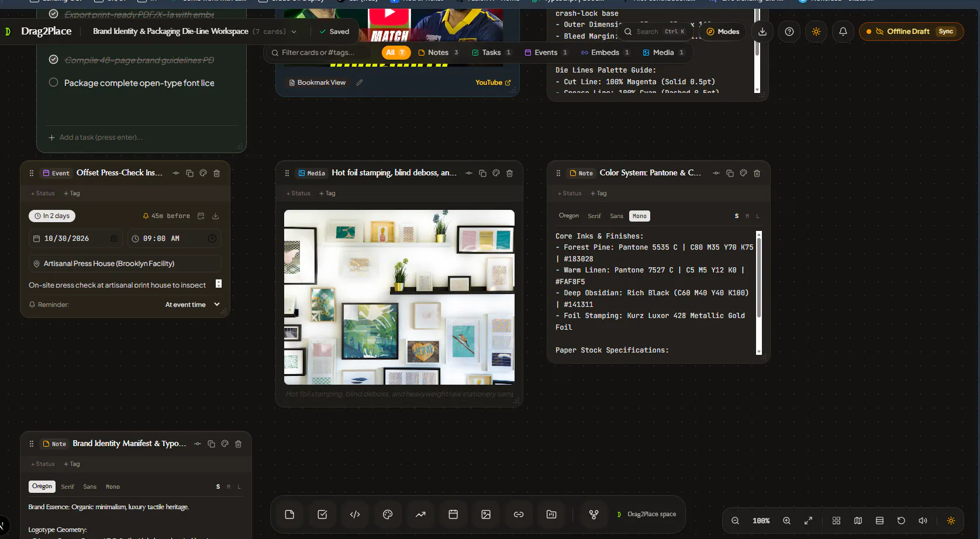
Task: Click the Sync button
Action: [946, 32]
